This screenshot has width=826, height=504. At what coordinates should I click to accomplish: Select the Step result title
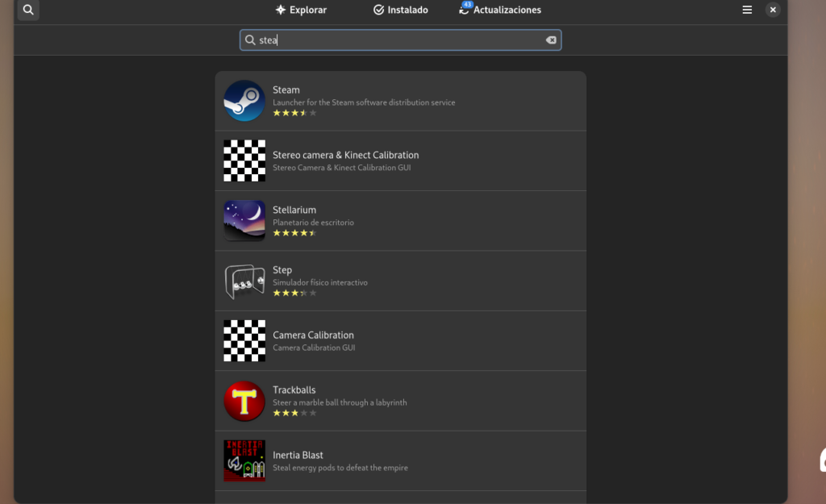pyautogui.click(x=282, y=269)
